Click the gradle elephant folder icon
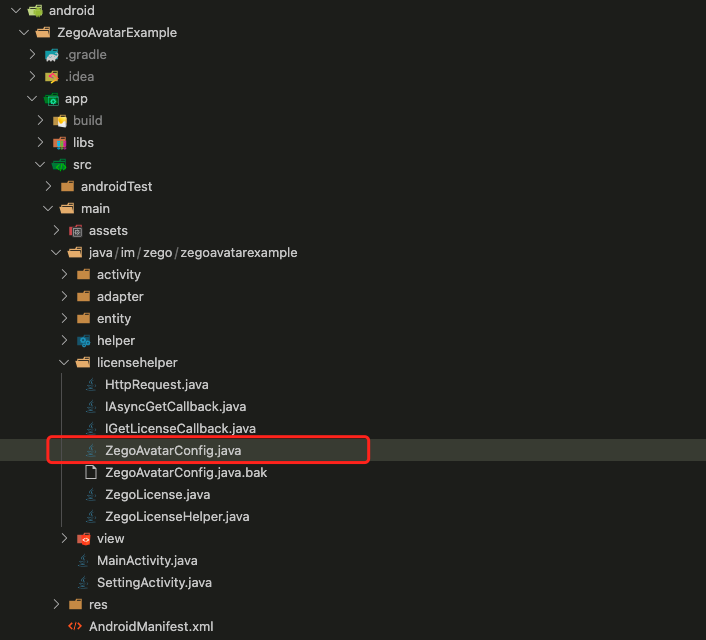The image size is (706, 640). [x=51, y=55]
